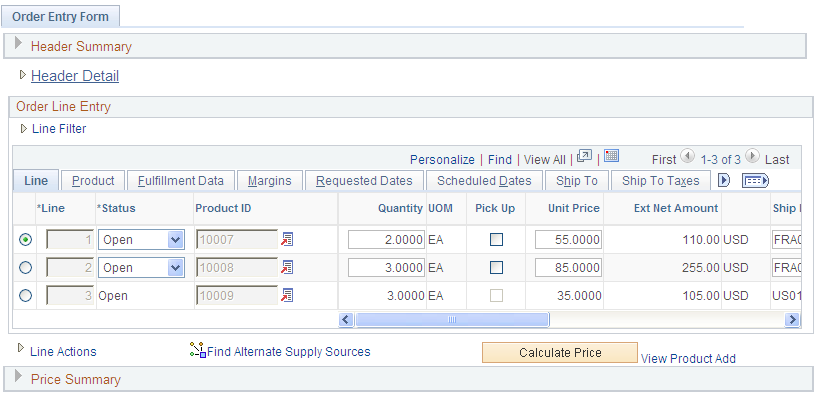Select the radio button for line 2
This screenshot has height=397, width=820.
25,267
